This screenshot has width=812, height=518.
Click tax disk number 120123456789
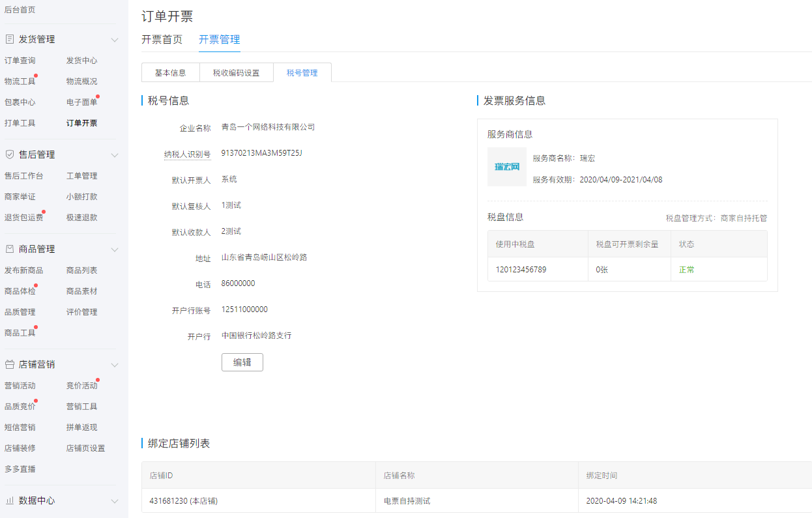click(x=521, y=270)
